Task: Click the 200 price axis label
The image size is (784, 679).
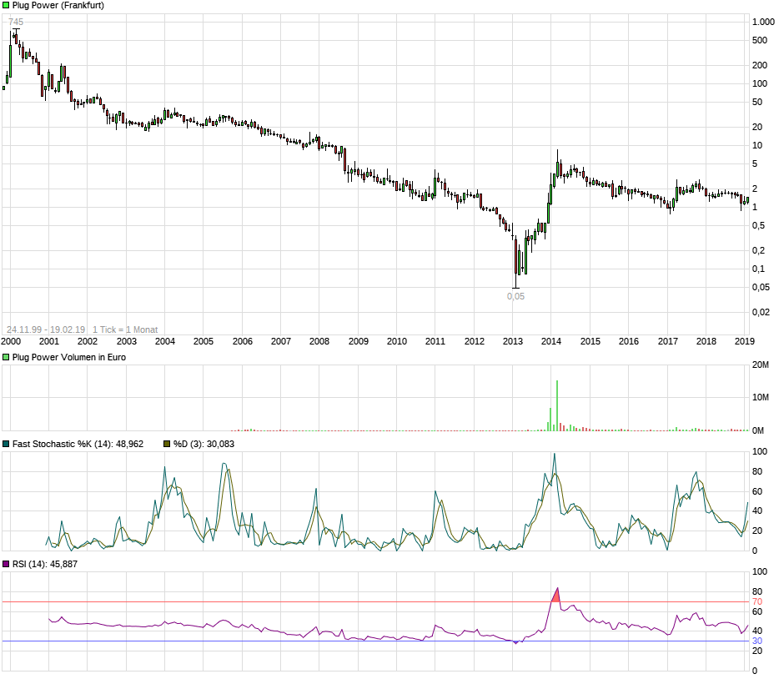Action: pos(760,65)
